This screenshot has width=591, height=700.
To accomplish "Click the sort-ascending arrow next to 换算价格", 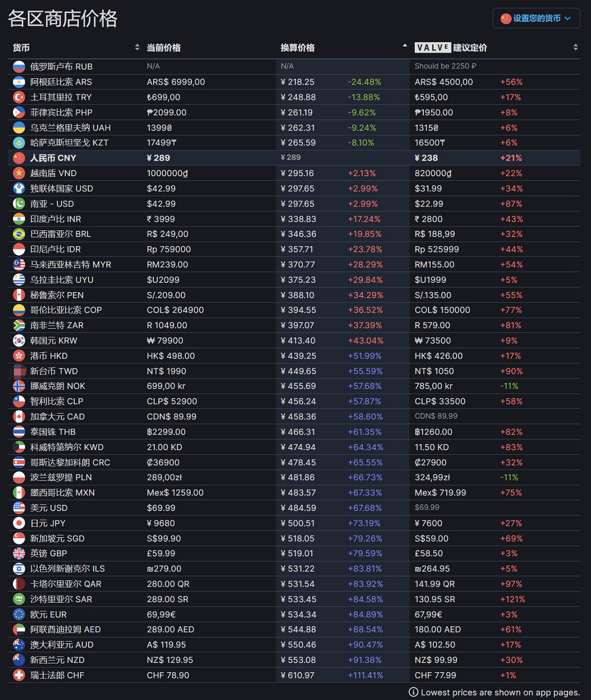I will [404, 46].
